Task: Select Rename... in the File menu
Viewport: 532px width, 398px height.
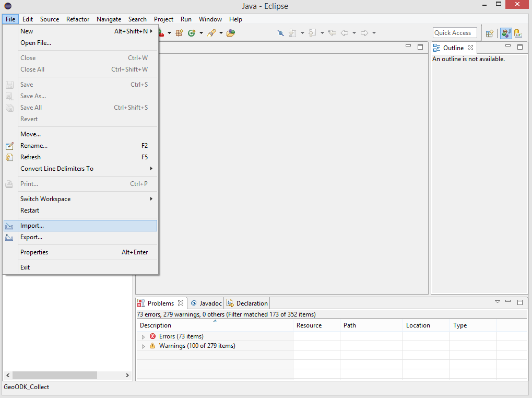Action: tap(80, 146)
